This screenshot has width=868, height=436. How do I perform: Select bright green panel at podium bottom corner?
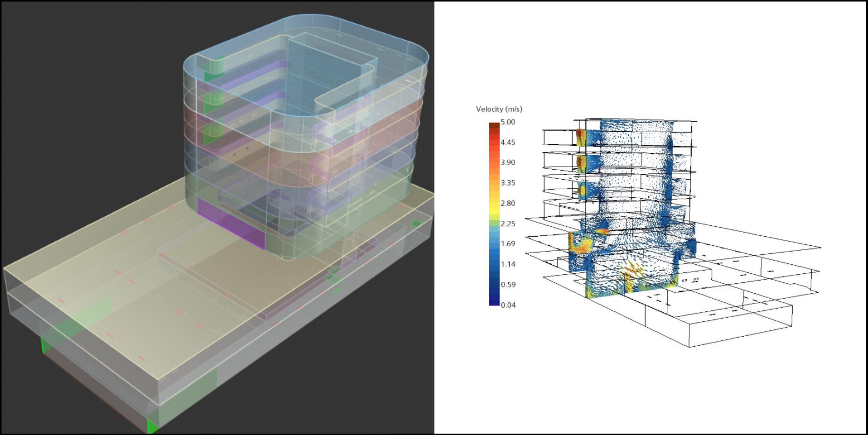152,426
